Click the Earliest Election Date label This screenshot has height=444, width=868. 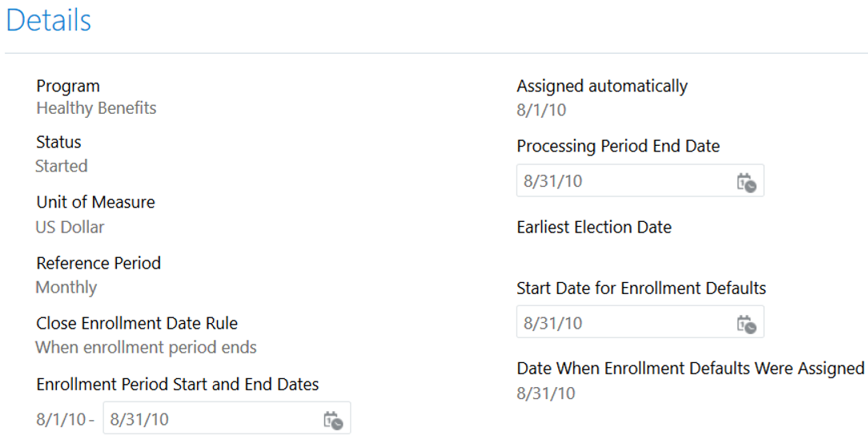pyautogui.click(x=594, y=227)
